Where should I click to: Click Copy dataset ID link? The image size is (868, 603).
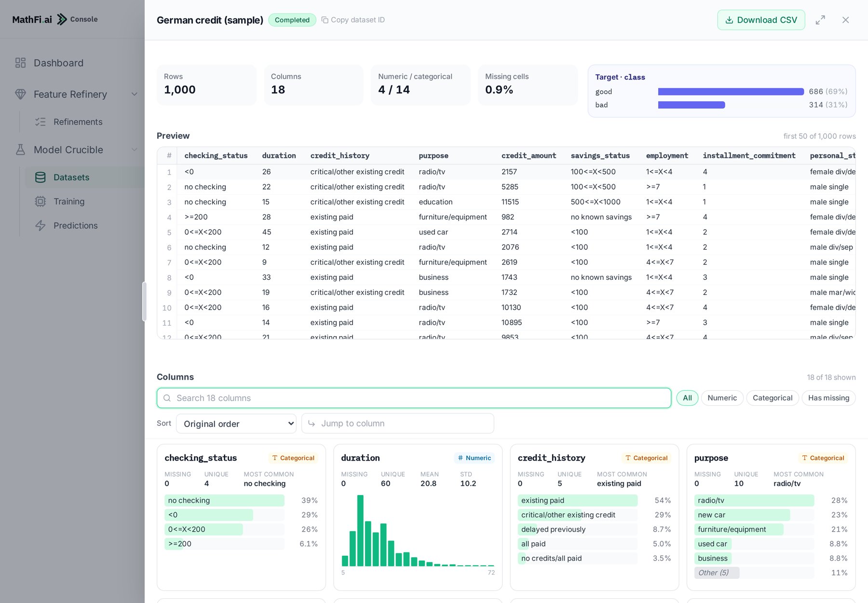tap(353, 20)
